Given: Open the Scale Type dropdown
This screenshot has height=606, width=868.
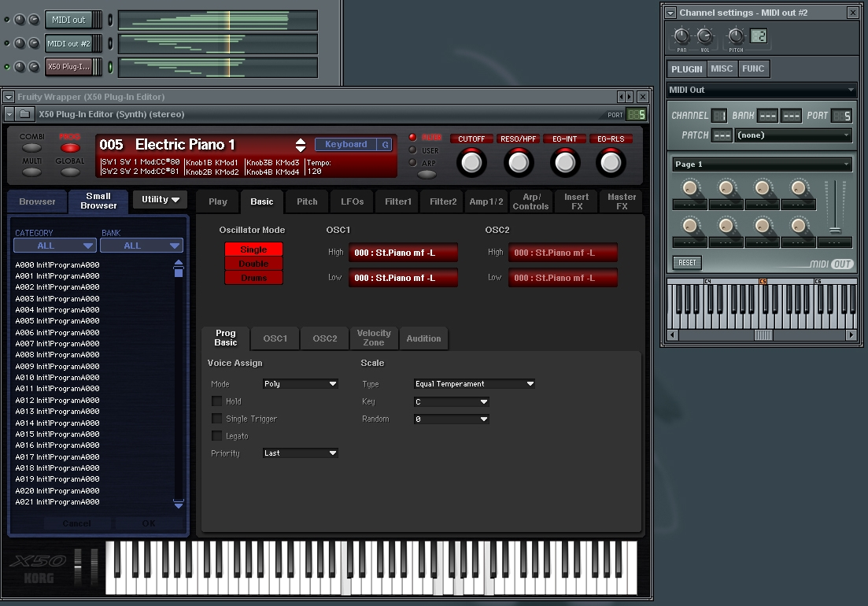Looking at the screenshot, I should (474, 384).
